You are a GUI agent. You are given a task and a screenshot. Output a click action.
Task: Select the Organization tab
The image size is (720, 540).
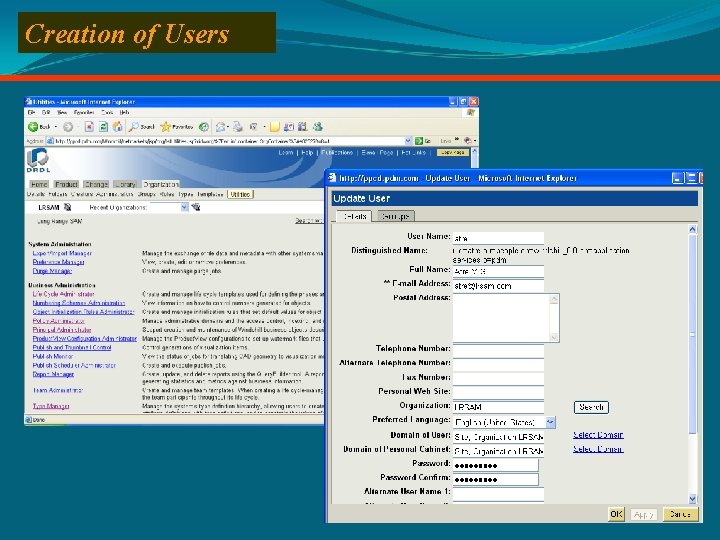(x=160, y=184)
